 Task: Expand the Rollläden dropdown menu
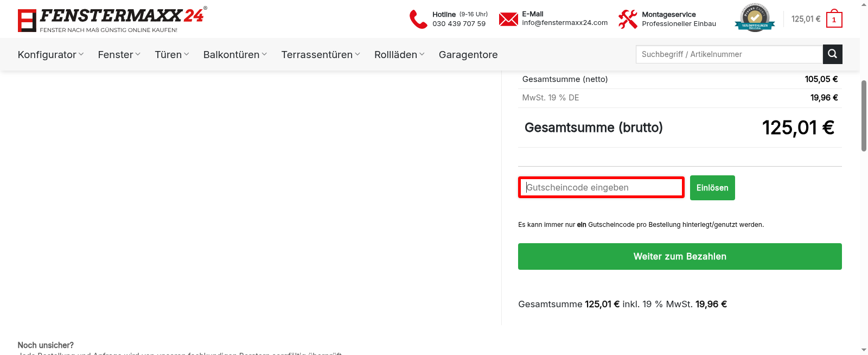click(x=399, y=54)
